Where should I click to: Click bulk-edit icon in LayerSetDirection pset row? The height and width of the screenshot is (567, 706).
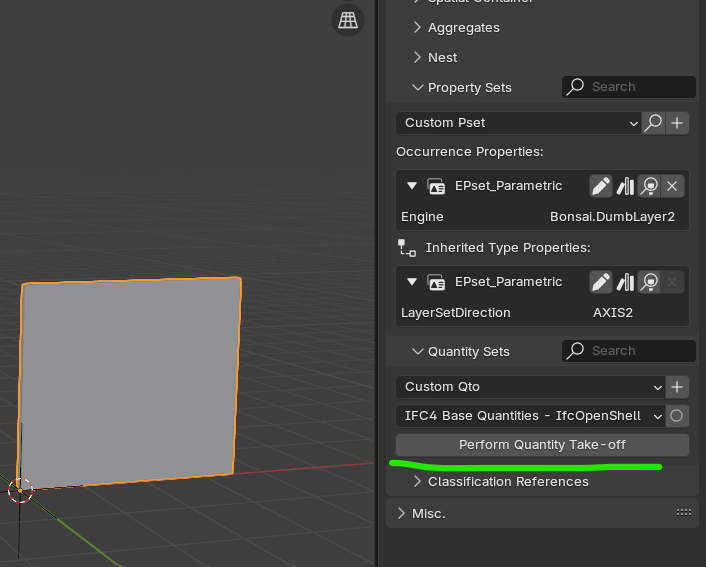(625, 282)
